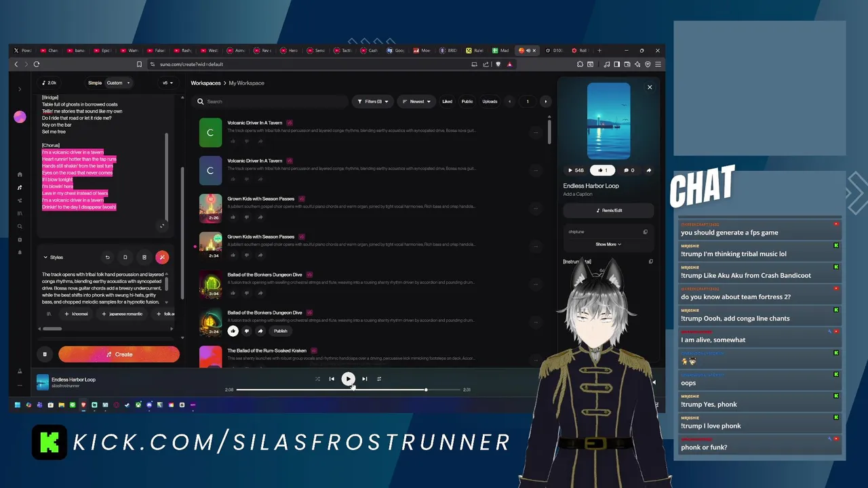The height and width of the screenshot is (488, 868).
Task: Click the Create button
Action: click(x=119, y=354)
